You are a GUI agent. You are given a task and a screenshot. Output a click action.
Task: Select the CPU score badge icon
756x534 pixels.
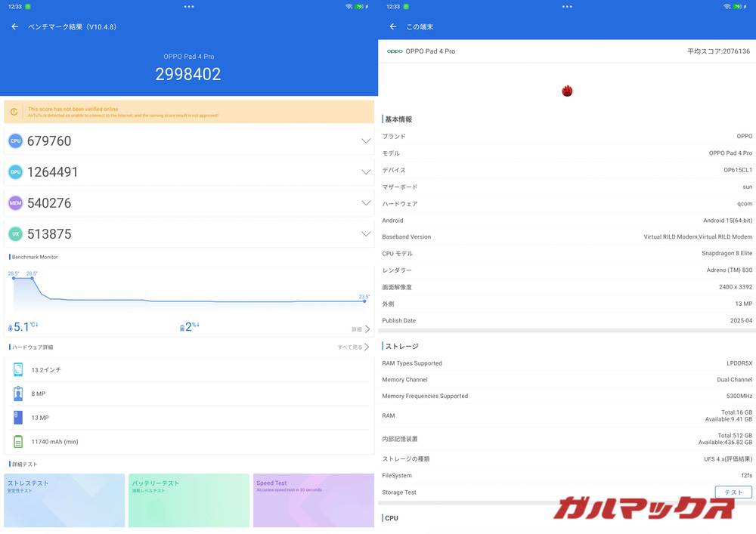pyautogui.click(x=15, y=140)
